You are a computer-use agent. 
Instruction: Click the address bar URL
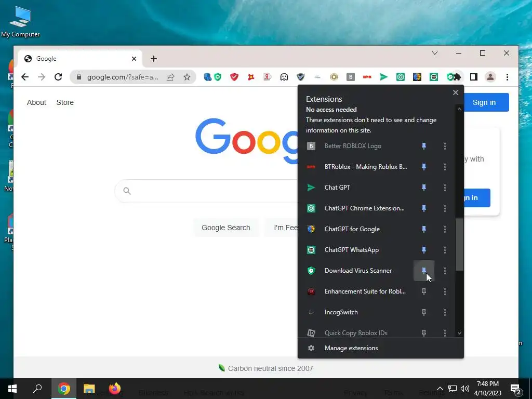[x=123, y=77]
